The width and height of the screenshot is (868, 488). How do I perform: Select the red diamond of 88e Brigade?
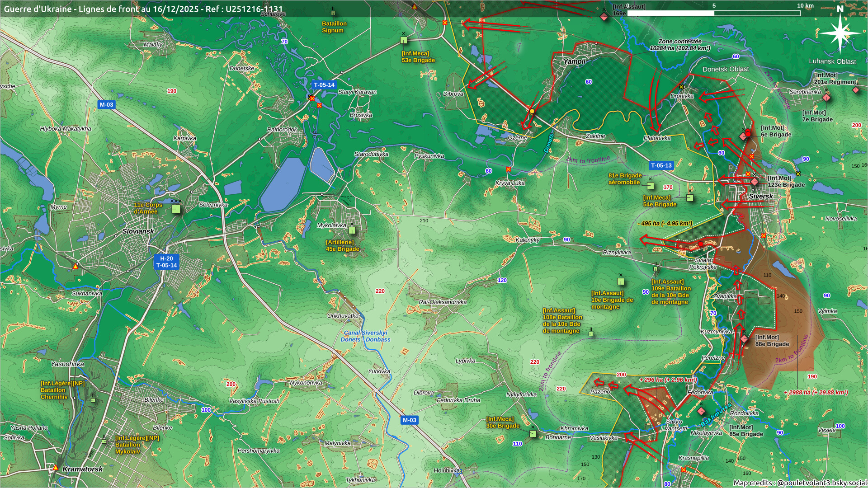pos(744,339)
